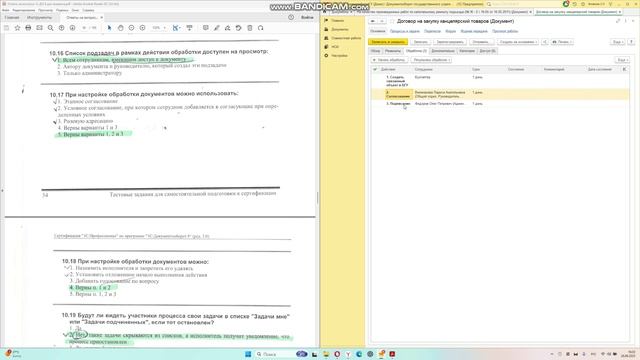This screenshot has width=640, height=360.
Task: Open the Yandex browser from taskbar
Action: [x=348, y=354]
